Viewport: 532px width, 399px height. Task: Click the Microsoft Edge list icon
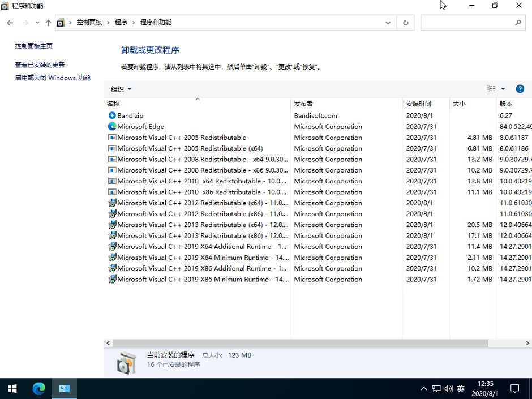(112, 126)
